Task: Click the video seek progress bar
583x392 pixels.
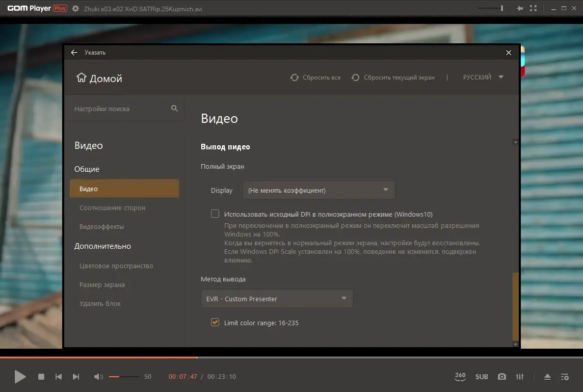Action: [x=291, y=357]
